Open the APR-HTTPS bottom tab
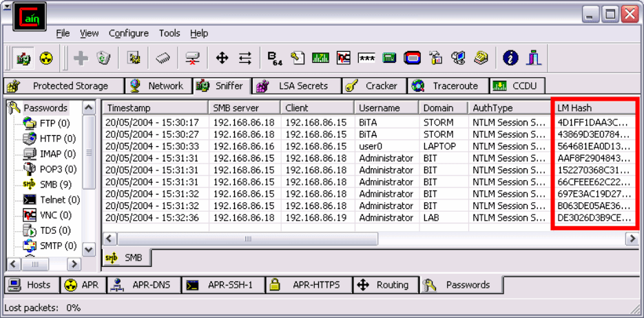644x318 pixels. (309, 285)
